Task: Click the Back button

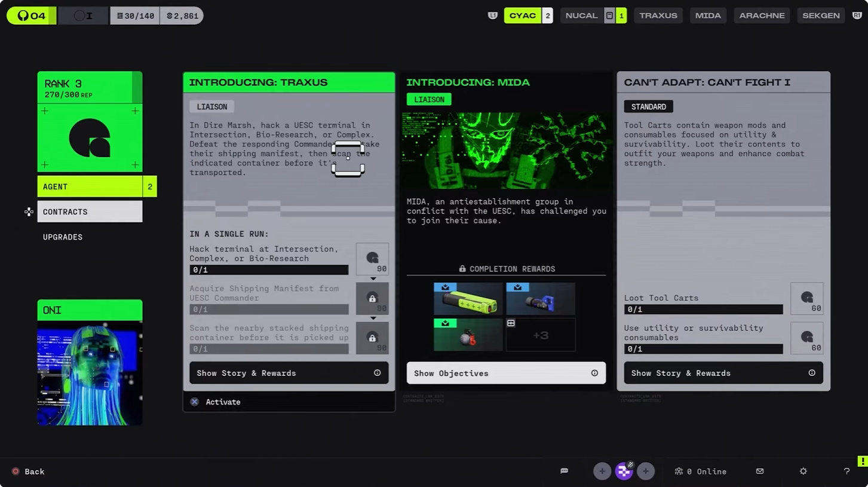Action: (x=27, y=471)
